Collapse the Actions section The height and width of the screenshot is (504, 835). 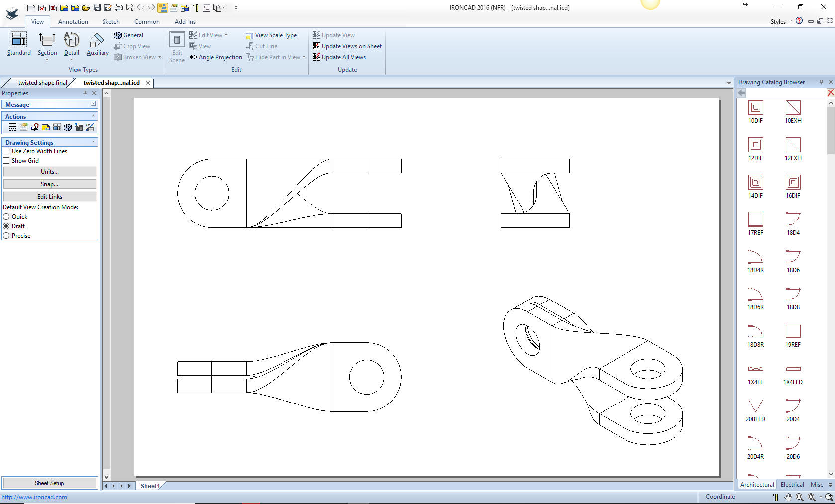[93, 116]
